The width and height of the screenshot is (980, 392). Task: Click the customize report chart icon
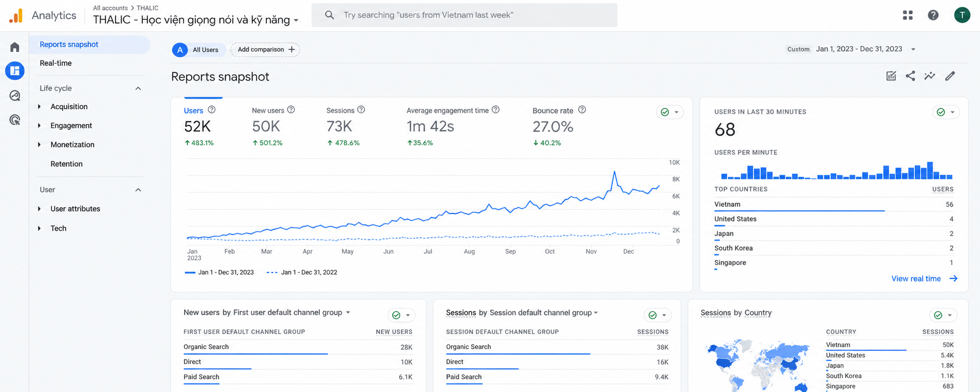[x=891, y=76]
